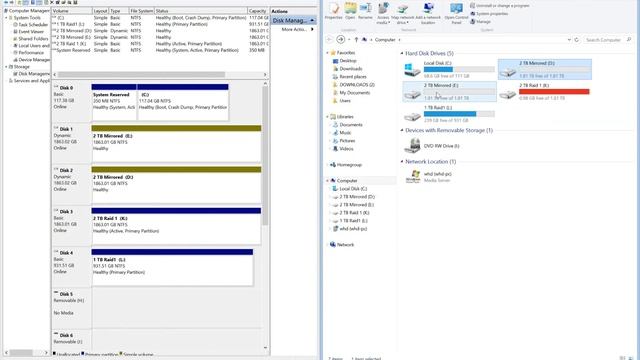
Task: Select the 2 TB Mirrored (E:) drive tile
Action: coord(449,91)
